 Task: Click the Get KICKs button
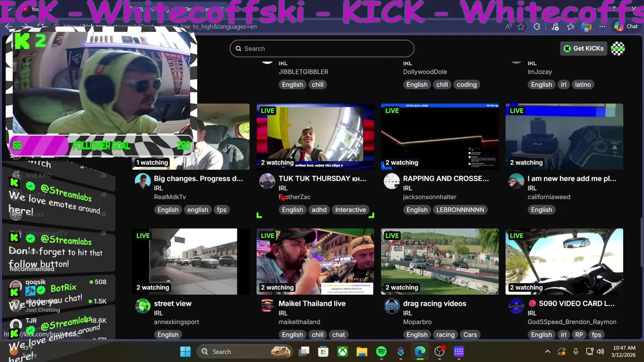tap(584, 48)
